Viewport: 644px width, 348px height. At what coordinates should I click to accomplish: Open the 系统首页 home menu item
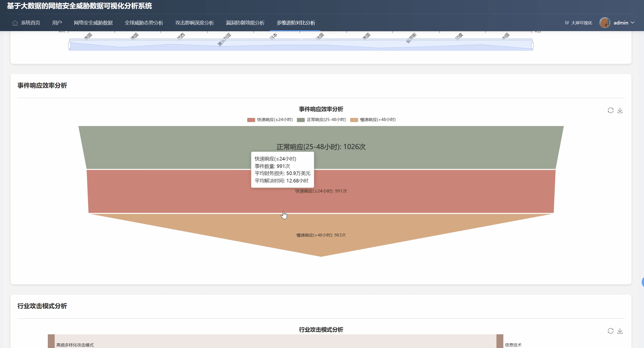[26, 23]
